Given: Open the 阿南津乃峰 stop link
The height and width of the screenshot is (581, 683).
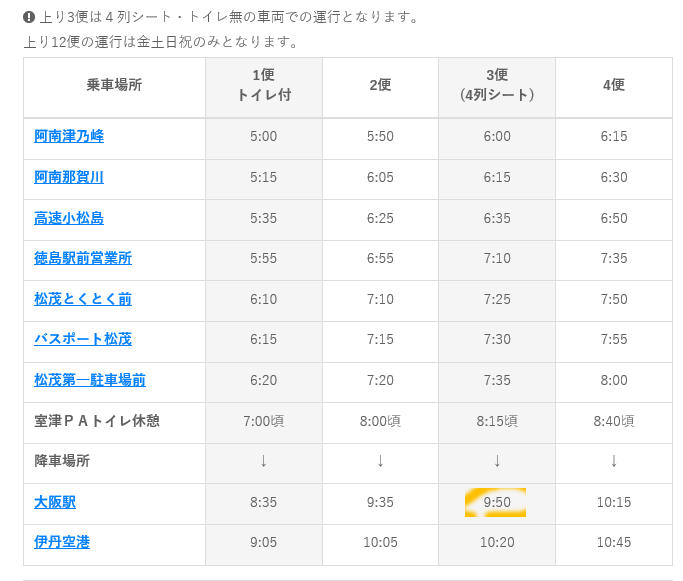Looking at the screenshot, I should pos(69,136).
